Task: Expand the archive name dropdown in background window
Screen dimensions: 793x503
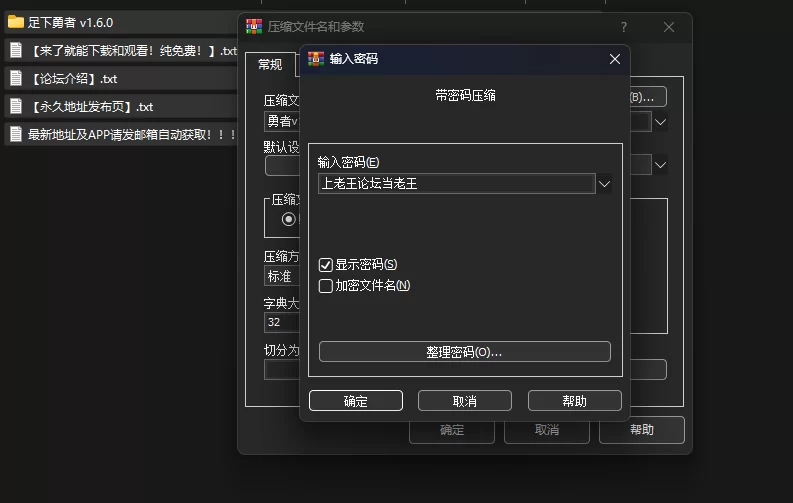Action: pyautogui.click(x=660, y=122)
